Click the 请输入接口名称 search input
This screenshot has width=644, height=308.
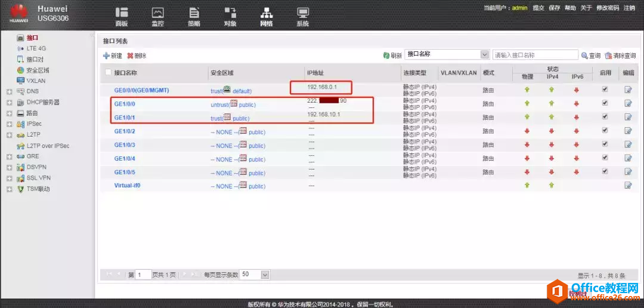(535, 55)
